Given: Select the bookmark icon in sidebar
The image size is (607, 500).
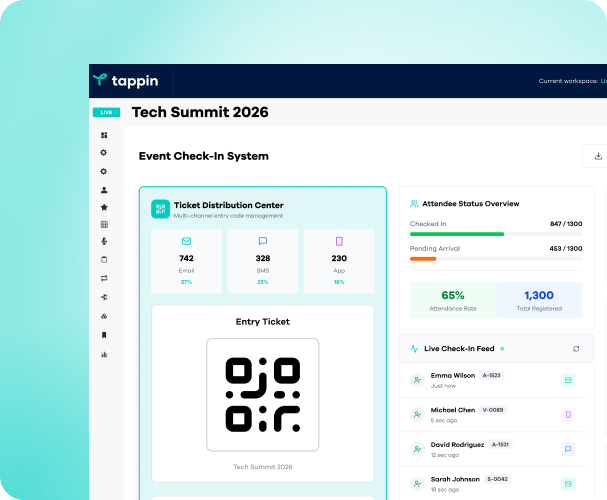Looking at the screenshot, I should tap(104, 335).
